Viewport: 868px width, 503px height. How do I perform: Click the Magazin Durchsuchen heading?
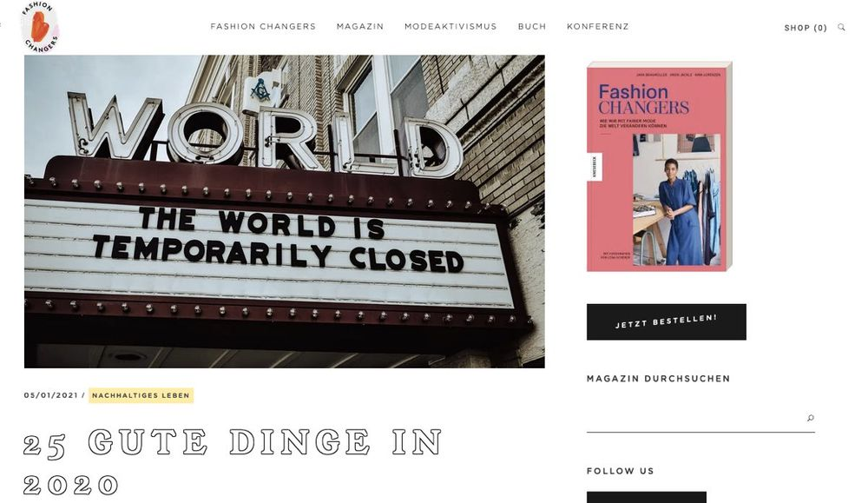point(658,379)
